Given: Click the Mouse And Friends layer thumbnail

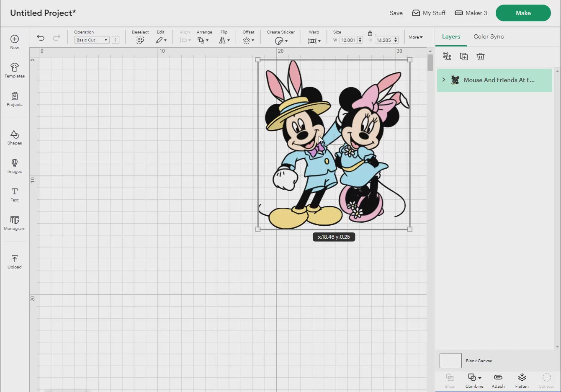Looking at the screenshot, I should point(455,80).
